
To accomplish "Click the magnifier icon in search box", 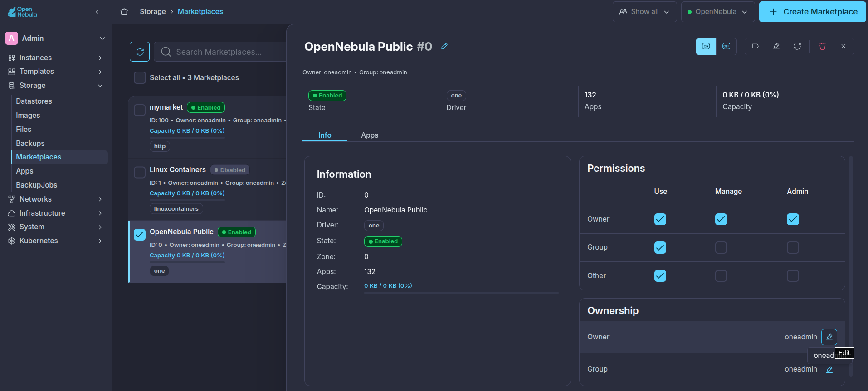I will click(x=166, y=52).
